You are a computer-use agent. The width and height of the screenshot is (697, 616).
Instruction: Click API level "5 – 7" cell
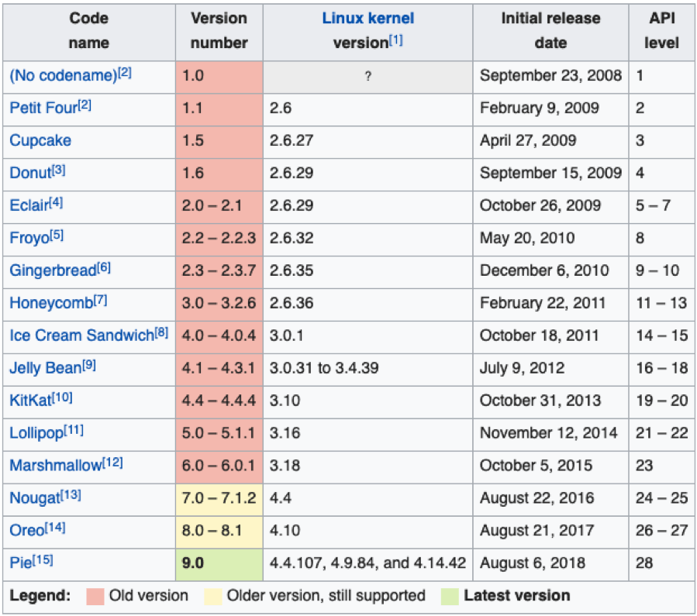click(662, 207)
